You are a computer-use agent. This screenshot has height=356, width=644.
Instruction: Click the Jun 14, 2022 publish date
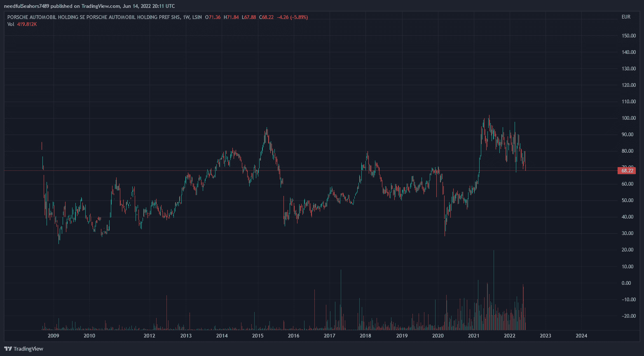click(137, 6)
